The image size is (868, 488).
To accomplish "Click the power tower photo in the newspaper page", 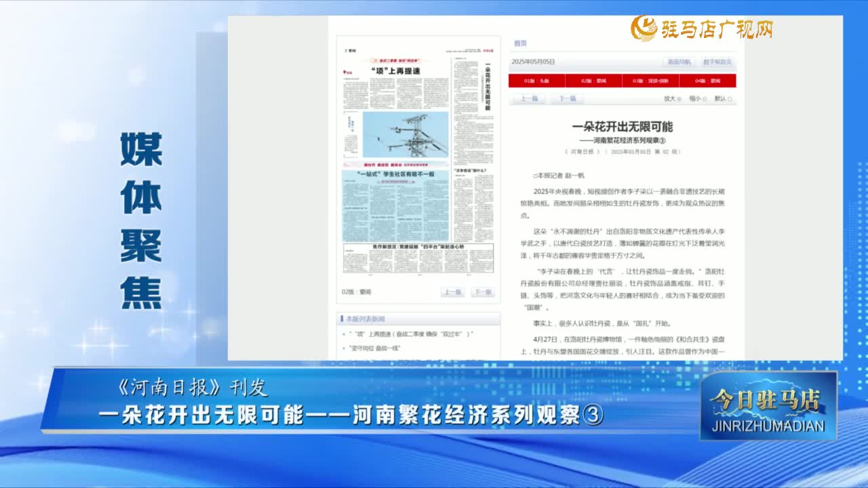I will [x=406, y=135].
